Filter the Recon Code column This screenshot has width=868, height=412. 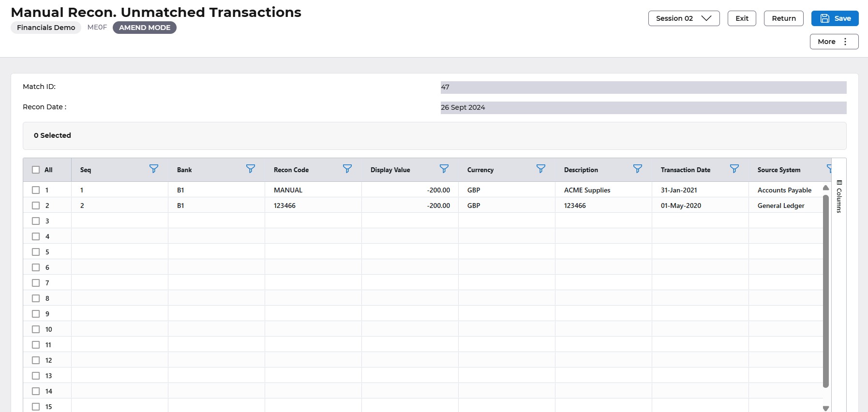click(347, 169)
